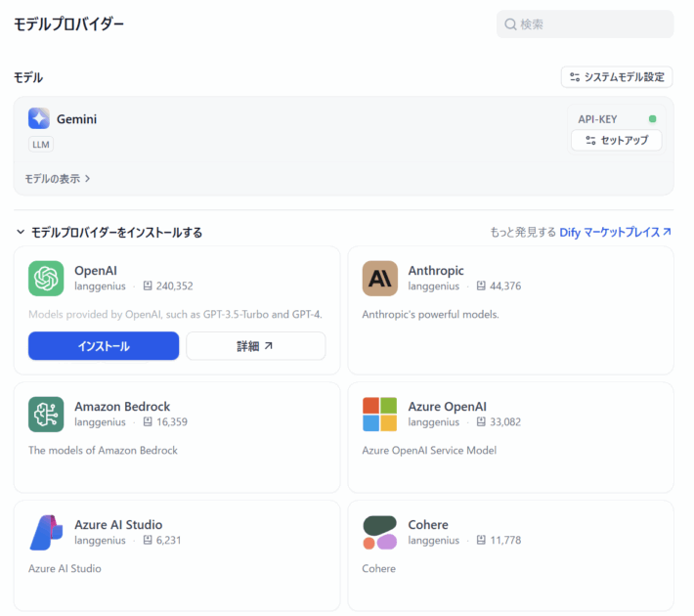
Task: Click "The models of Amazon Bedrock" text
Action: pos(103,451)
